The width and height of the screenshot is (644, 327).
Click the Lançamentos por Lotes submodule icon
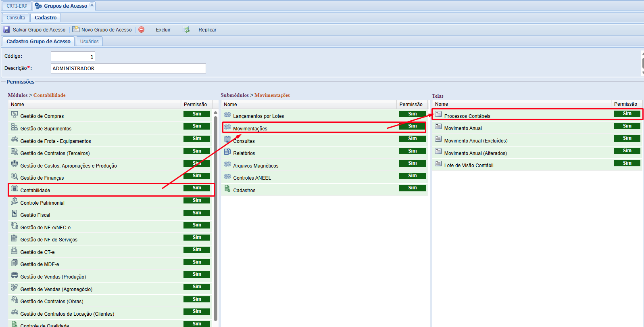[227, 115]
